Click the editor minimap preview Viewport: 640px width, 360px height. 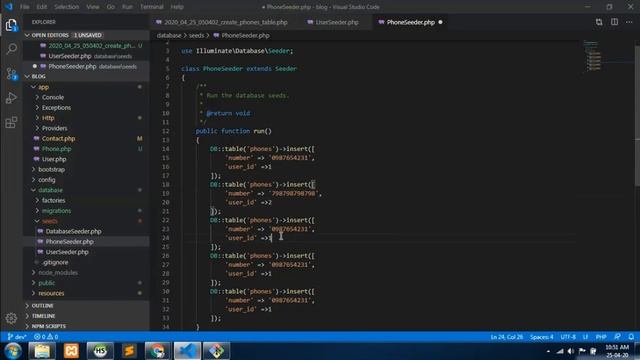pyautogui.click(x=593, y=56)
